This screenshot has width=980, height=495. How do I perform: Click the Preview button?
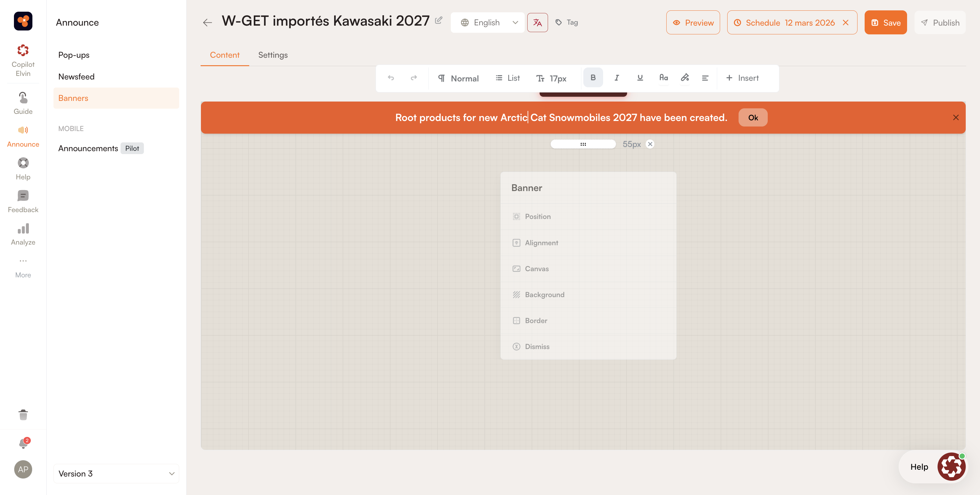click(693, 22)
